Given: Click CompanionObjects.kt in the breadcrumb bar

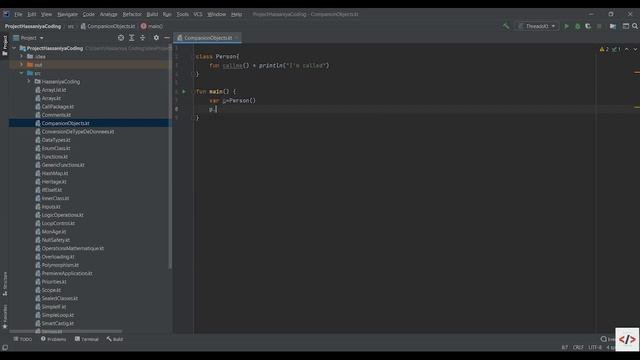Looking at the screenshot, I should (x=108, y=26).
